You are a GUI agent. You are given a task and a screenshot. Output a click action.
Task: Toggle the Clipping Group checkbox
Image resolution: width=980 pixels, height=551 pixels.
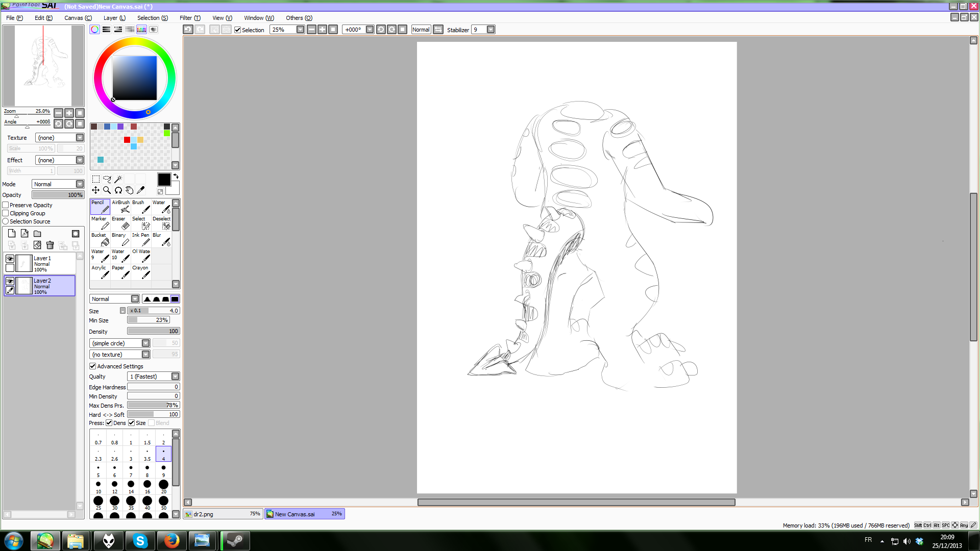point(6,213)
